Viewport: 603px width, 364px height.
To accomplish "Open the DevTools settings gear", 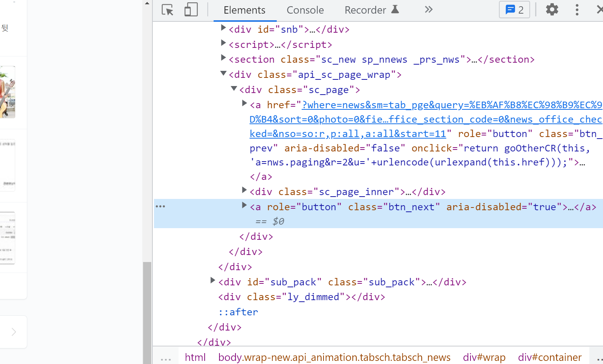I will click(x=552, y=9).
